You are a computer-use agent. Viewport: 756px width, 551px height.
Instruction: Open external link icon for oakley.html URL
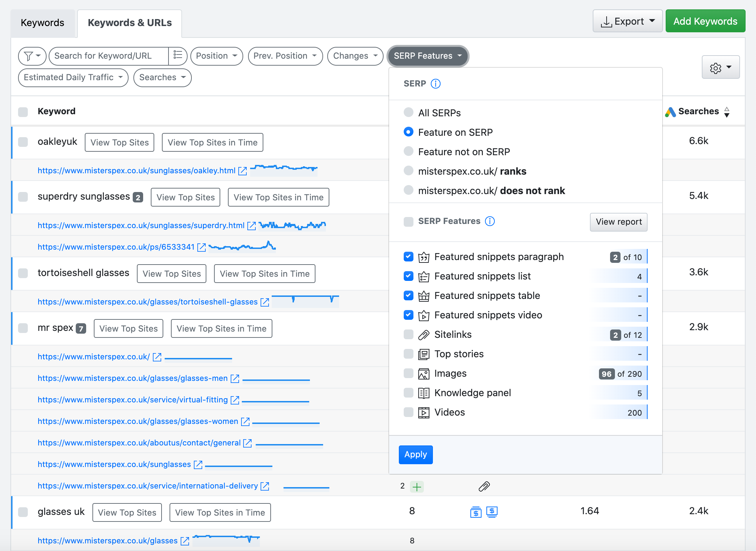pos(243,171)
